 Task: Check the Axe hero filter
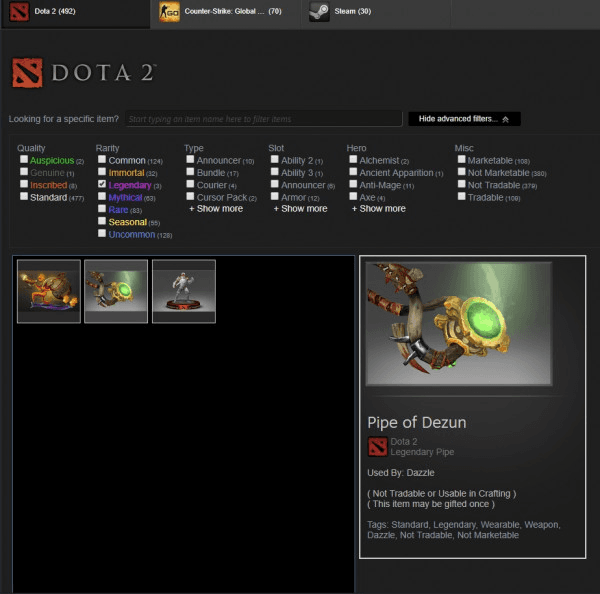(x=353, y=196)
